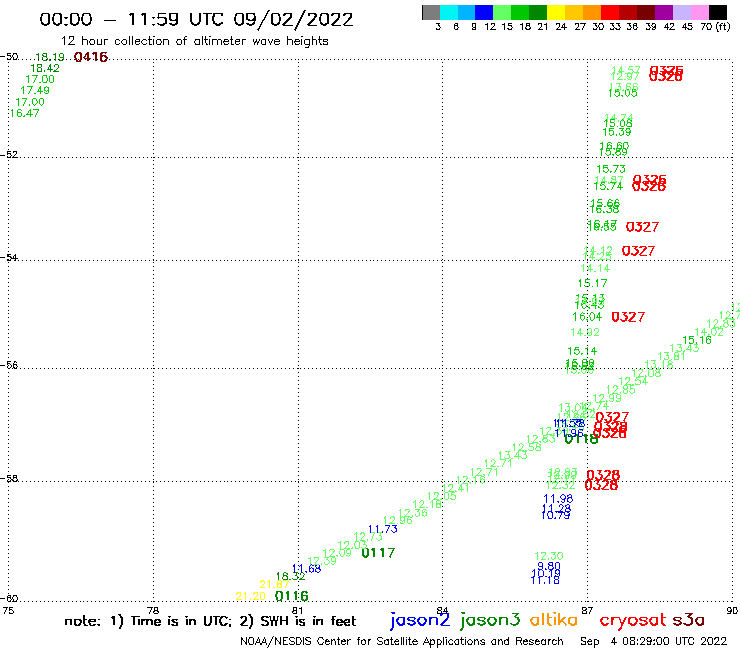This screenshot has height=650, width=740.
Task: Click the maroon time label '0416'
Action: point(91,57)
